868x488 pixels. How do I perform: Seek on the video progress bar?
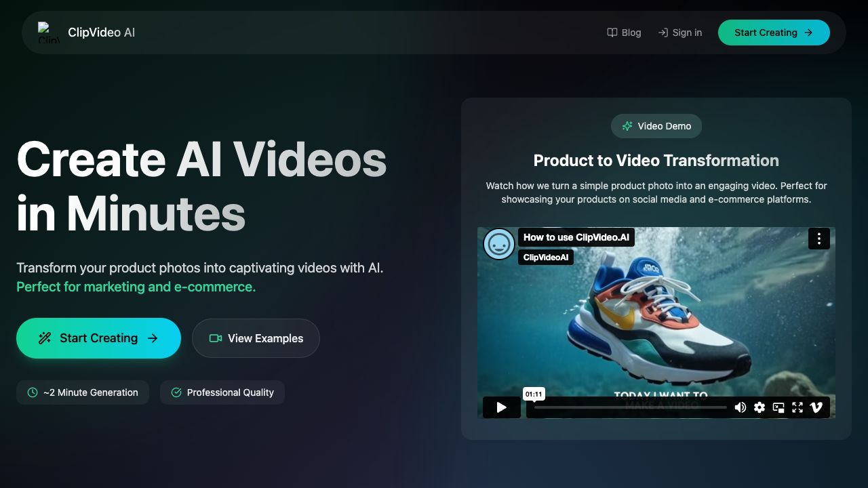pos(629,407)
